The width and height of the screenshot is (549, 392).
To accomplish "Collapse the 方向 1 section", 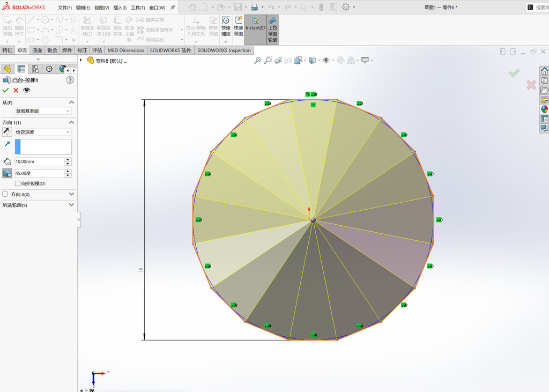I will point(71,122).
